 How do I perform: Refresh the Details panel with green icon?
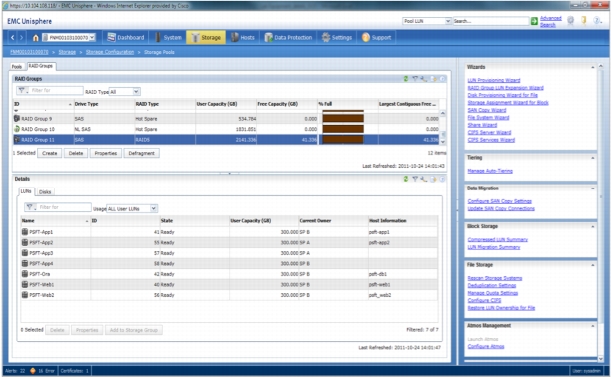point(406,179)
